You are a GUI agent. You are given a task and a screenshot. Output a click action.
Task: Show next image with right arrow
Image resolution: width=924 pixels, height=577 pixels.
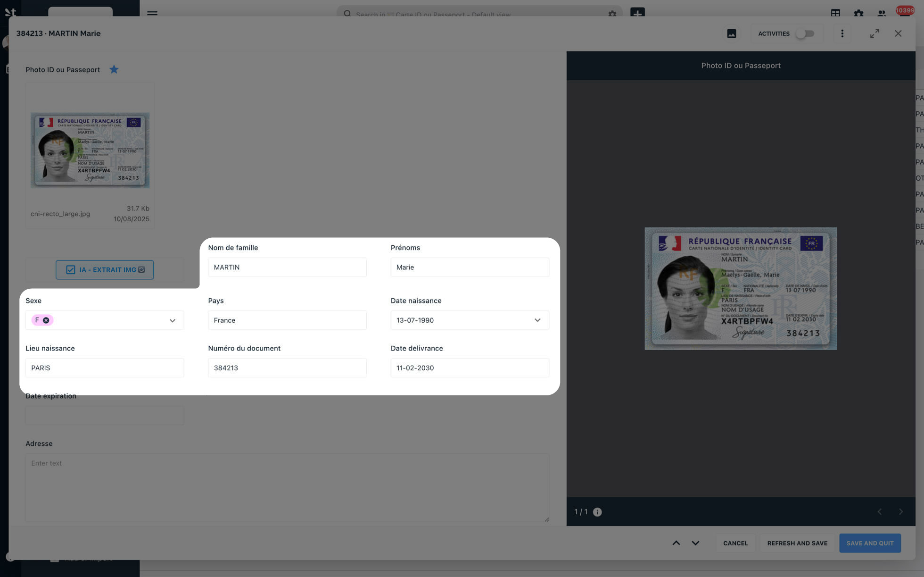coord(900,512)
